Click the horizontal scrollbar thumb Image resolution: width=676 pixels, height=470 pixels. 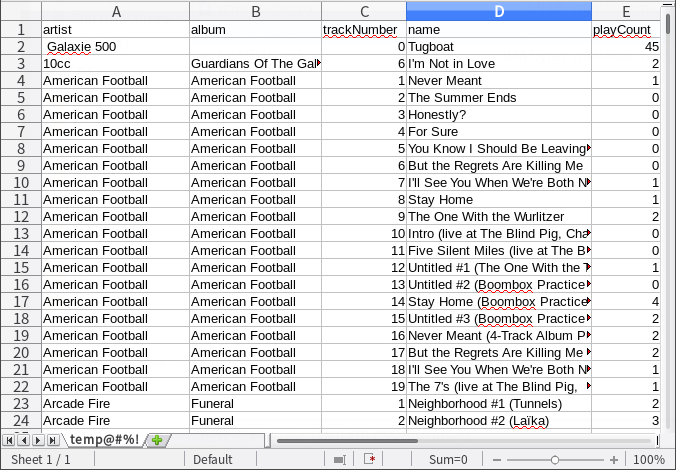click(347, 441)
